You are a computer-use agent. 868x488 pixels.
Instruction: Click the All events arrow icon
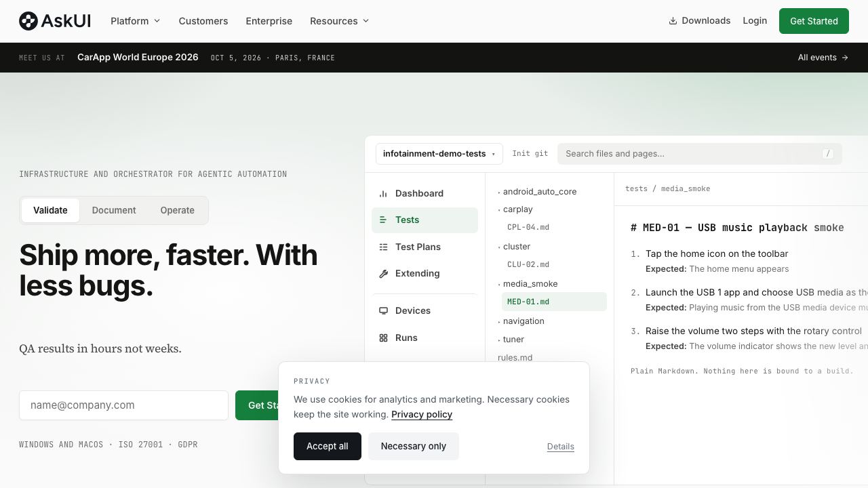pos(845,58)
